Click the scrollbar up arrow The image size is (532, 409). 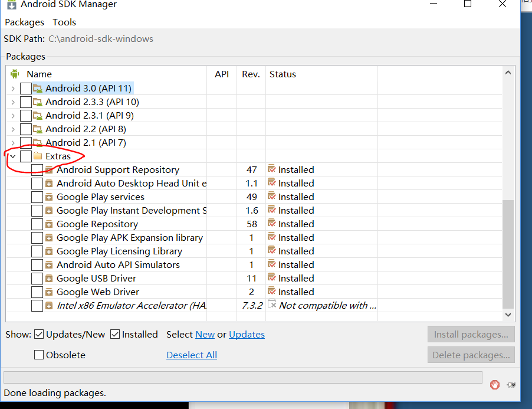click(x=508, y=73)
